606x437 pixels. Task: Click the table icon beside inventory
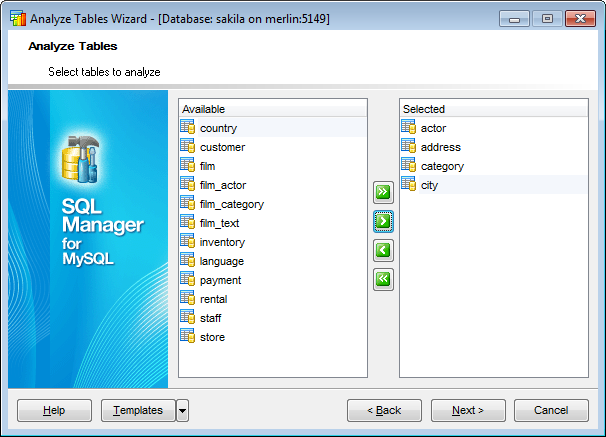click(188, 241)
